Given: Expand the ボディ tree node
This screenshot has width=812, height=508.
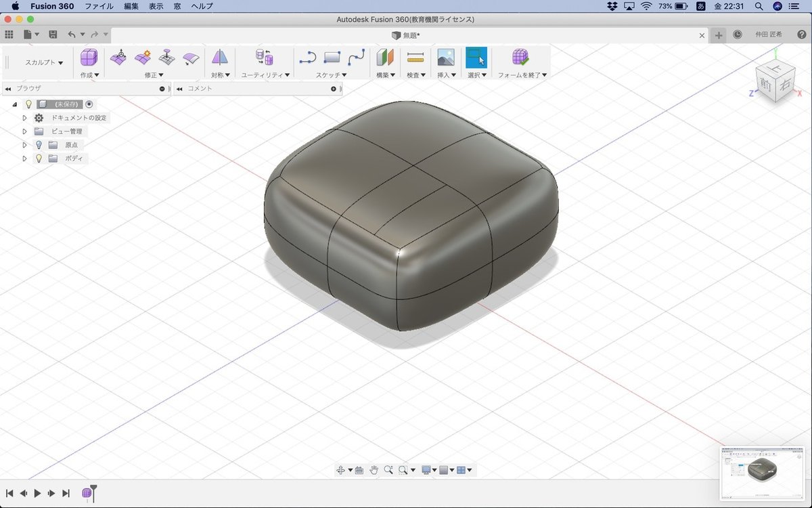Looking at the screenshot, I should (x=24, y=158).
